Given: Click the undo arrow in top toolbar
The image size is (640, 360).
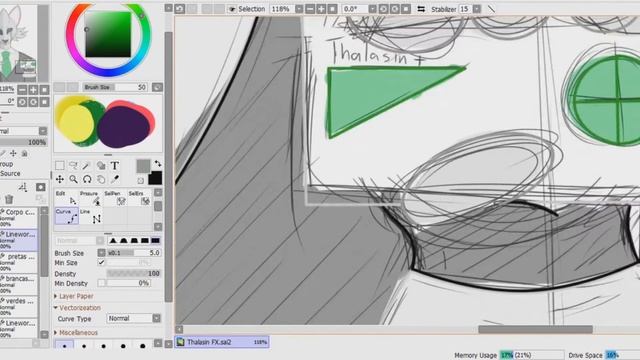Looking at the screenshot, I should 180,9.
